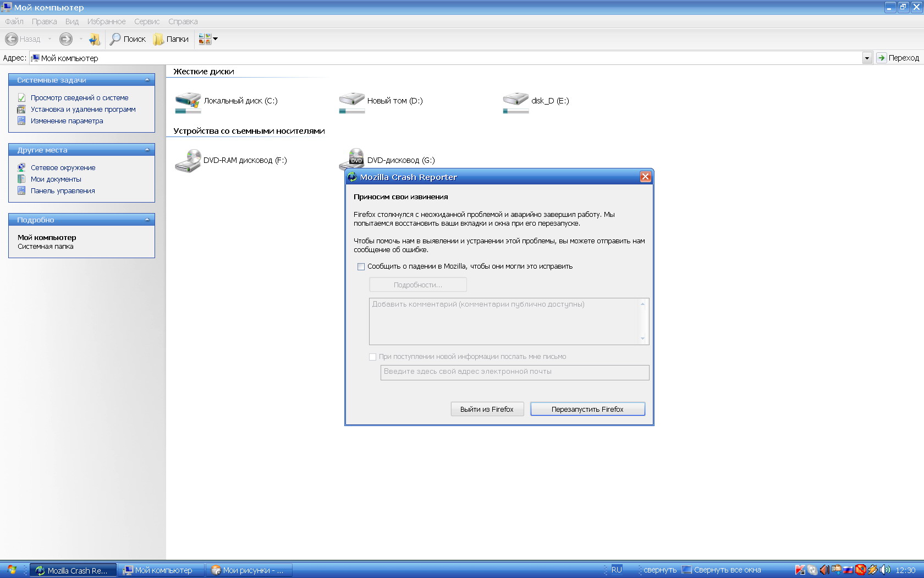This screenshot has width=924, height=578.
Task: Open the Избранное menu
Action: 106,21
